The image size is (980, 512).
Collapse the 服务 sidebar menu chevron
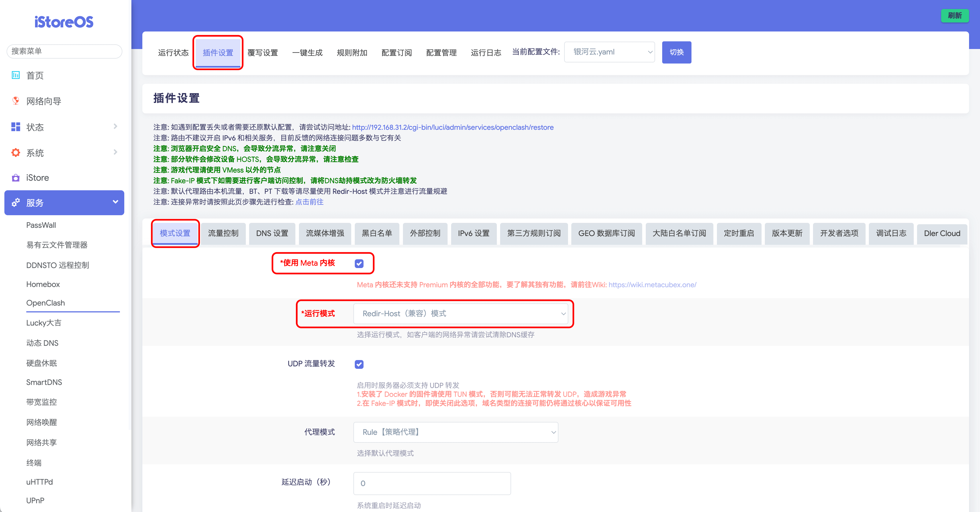[x=115, y=202]
